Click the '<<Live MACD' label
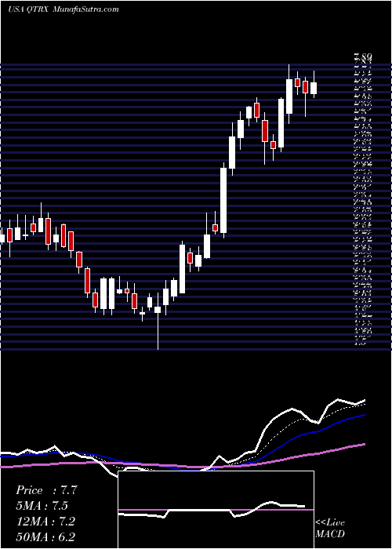The height and width of the screenshot is (549, 392). tap(330, 529)
